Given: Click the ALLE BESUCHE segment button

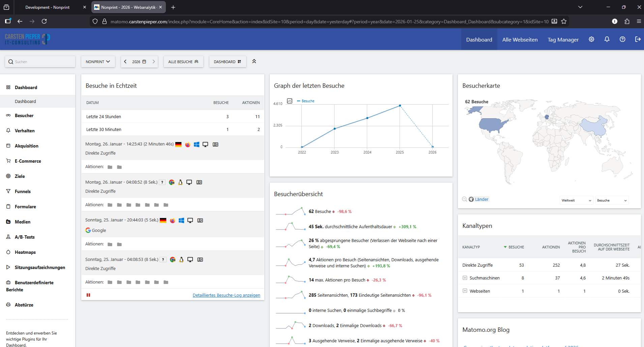Looking at the screenshot, I should pyautogui.click(x=183, y=62).
